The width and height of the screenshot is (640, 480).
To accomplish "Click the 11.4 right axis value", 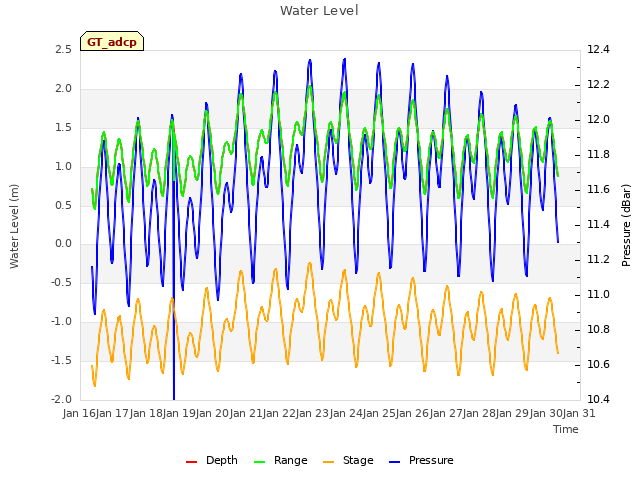I will (x=598, y=224).
